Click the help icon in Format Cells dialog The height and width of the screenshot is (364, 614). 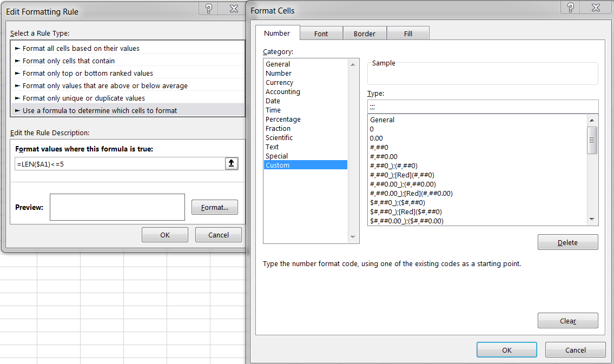click(571, 8)
